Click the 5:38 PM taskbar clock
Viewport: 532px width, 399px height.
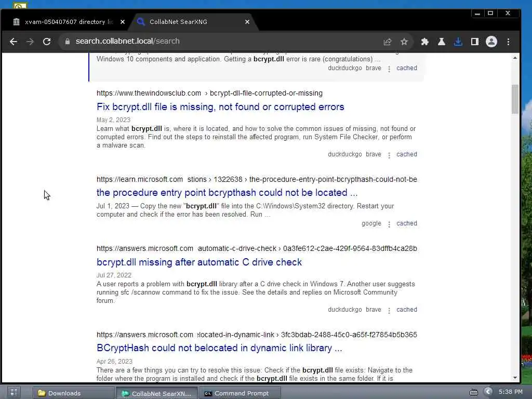tap(511, 392)
